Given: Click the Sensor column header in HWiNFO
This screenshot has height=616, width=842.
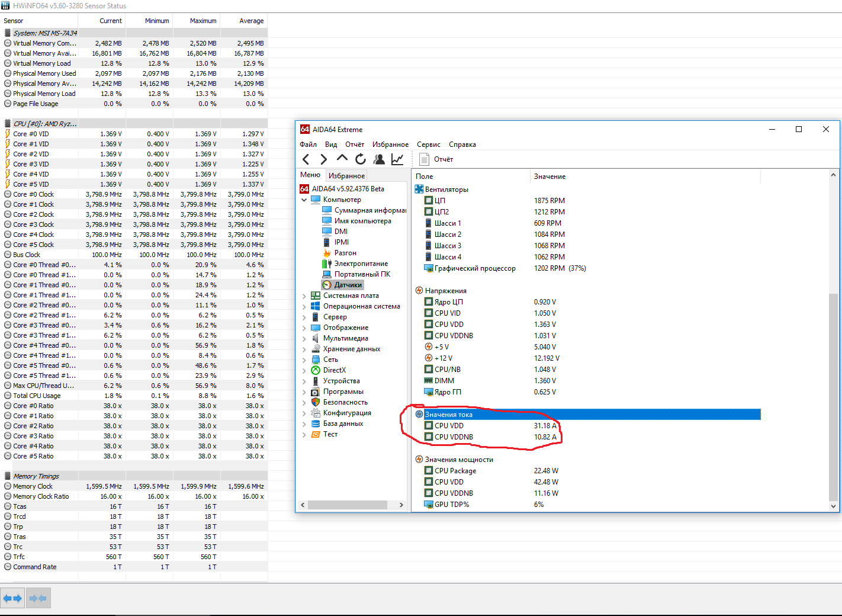Looking at the screenshot, I should point(39,21).
